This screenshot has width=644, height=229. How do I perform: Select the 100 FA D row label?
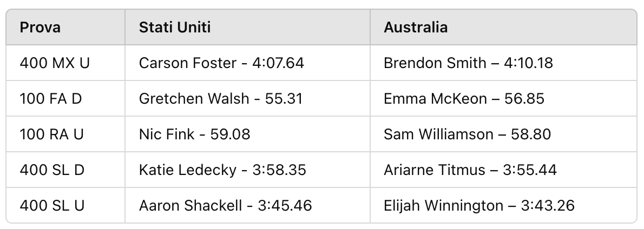[51, 99]
